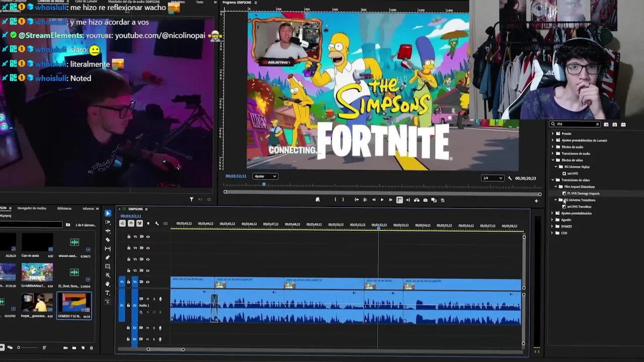This screenshot has height=362, width=644.
Task: Select the Slip tool
Action: [108, 248]
